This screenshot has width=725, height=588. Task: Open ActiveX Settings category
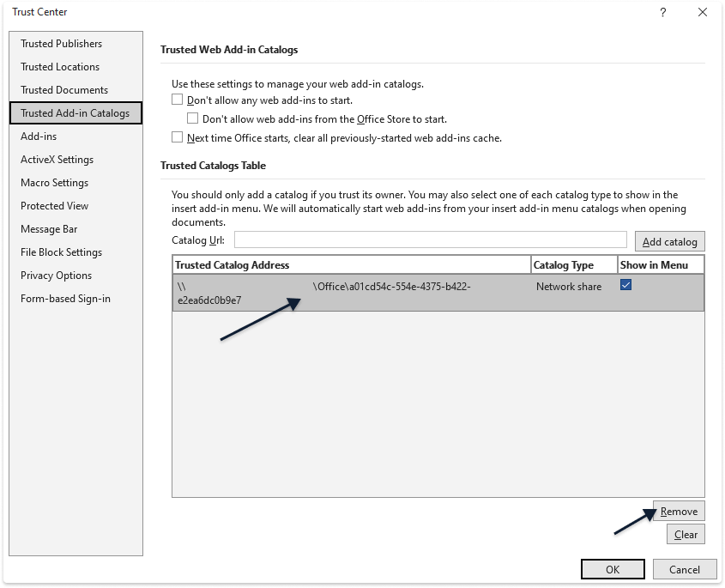(57, 160)
